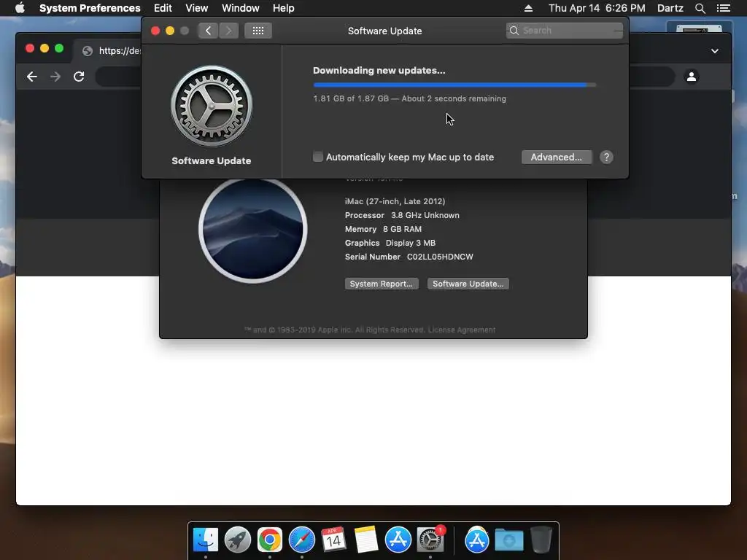
Task: Open Launchpad from the Dock
Action: point(238,540)
